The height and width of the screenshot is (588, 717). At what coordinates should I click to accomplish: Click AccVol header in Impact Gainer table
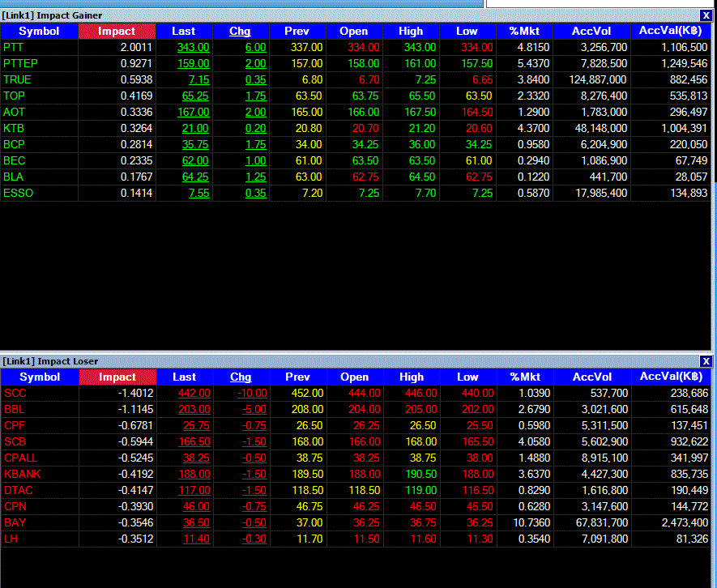(591, 31)
